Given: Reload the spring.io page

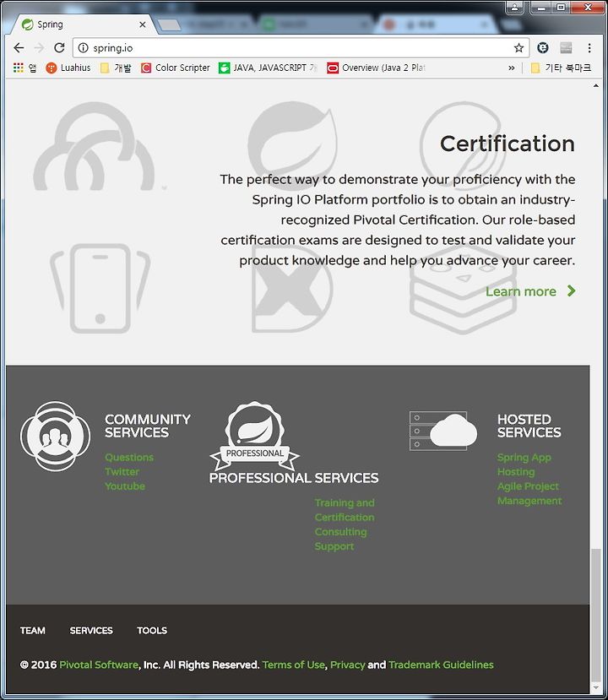Looking at the screenshot, I should pos(59,48).
